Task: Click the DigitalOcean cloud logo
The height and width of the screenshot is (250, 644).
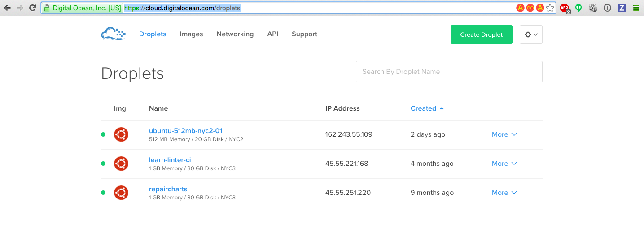Action: [x=113, y=34]
